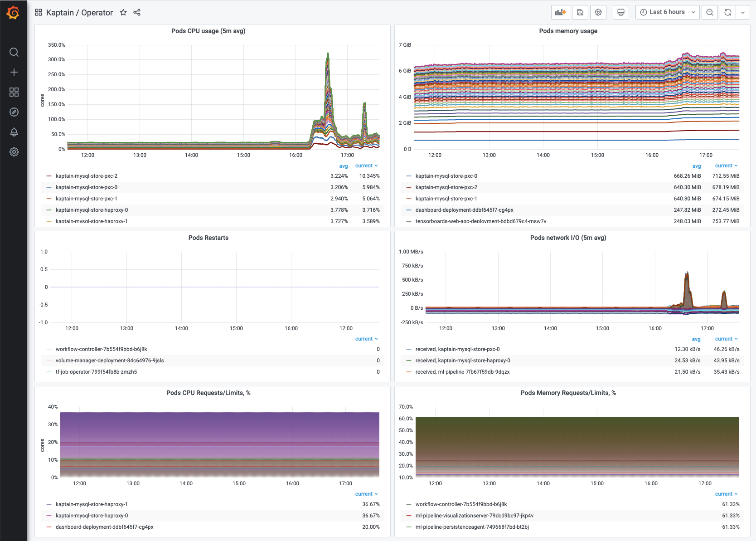Toggle kaptain-mysql-store-pxc-0 series in CPU usage legend
The image size is (756, 541).
[87, 187]
